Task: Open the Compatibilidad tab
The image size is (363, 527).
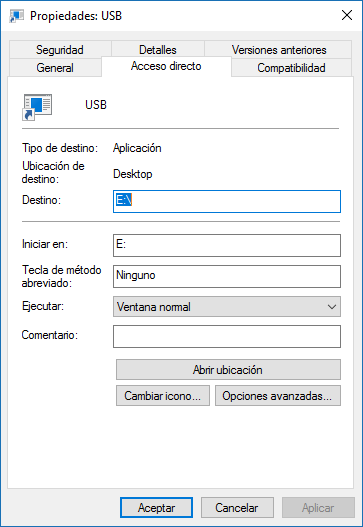Action: click(x=291, y=68)
